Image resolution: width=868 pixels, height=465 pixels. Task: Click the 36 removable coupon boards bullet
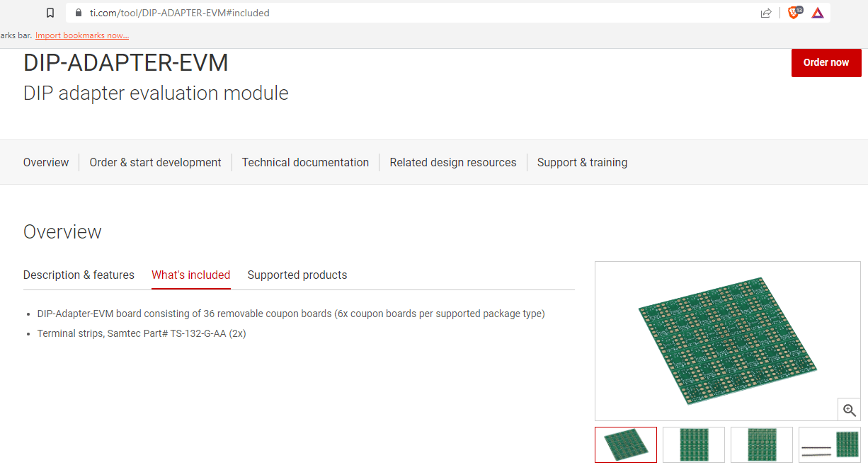291,314
